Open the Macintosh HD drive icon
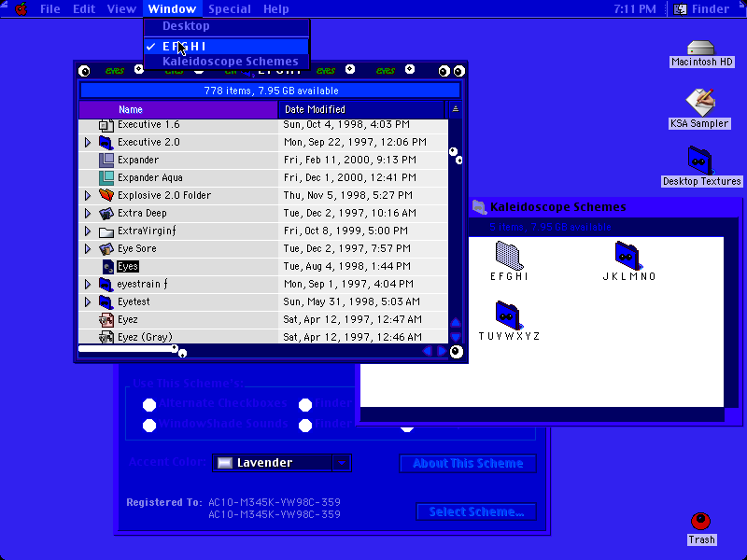Image resolution: width=747 pixels, height=560 pixels. (x=701, y=48)
